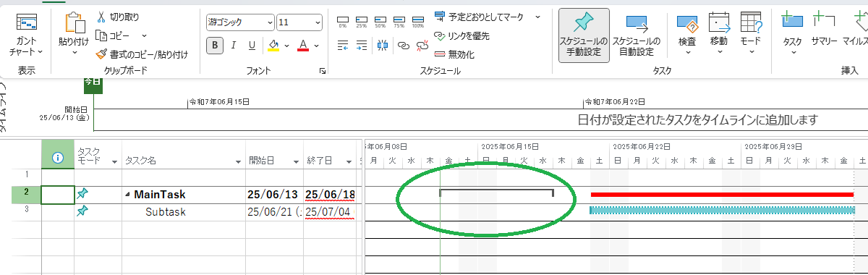The image size is (868, 275).
Task: Click timeline message 日付が設定されたタスクをタイムラインに追加します
Action: pyautogui.click(x=697, y=119)
